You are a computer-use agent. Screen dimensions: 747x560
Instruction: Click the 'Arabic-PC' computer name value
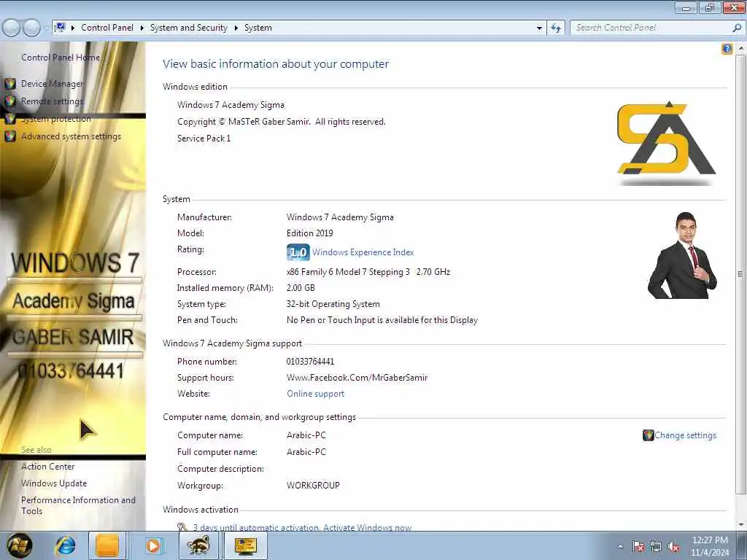coord(306,435)
